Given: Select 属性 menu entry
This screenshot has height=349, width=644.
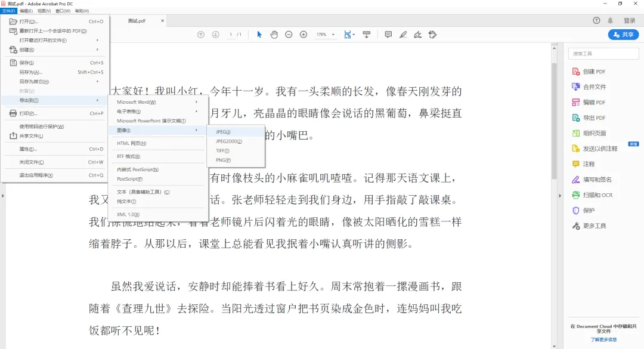Looking at the screenshot, I should 55,149.
